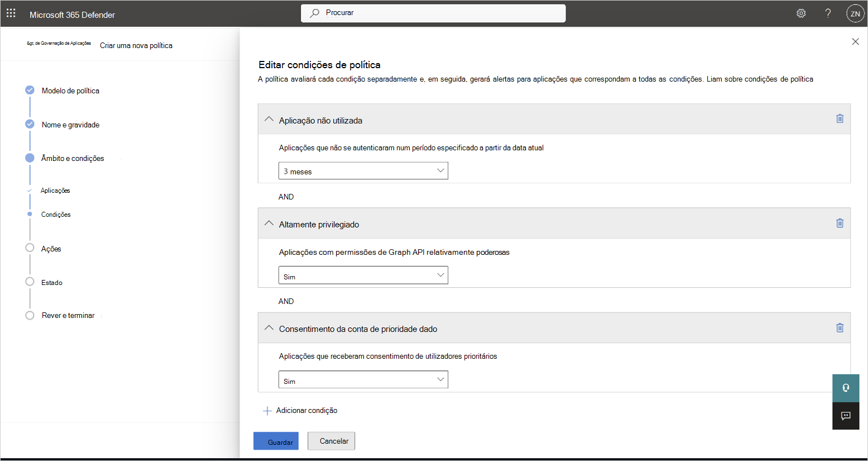Open the help menu
Image resolution: width=868 pixels, height=461 pixels.
point(828,13)
